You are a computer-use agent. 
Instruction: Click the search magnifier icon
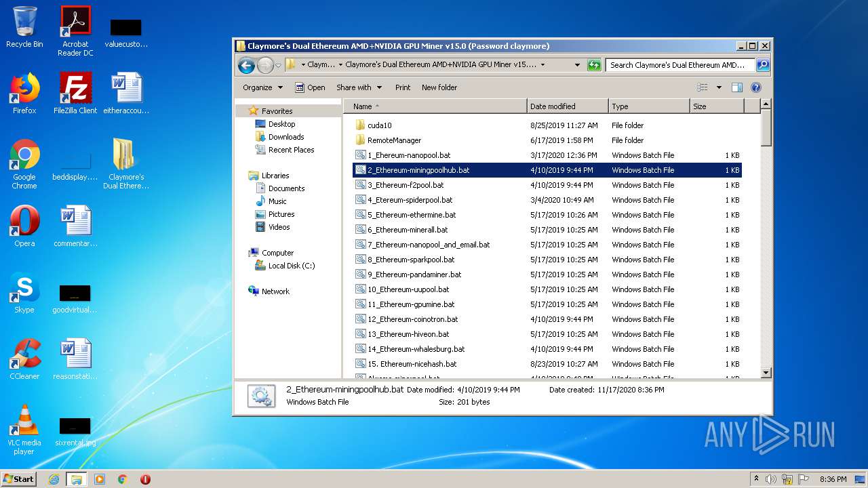pos(763,65)
